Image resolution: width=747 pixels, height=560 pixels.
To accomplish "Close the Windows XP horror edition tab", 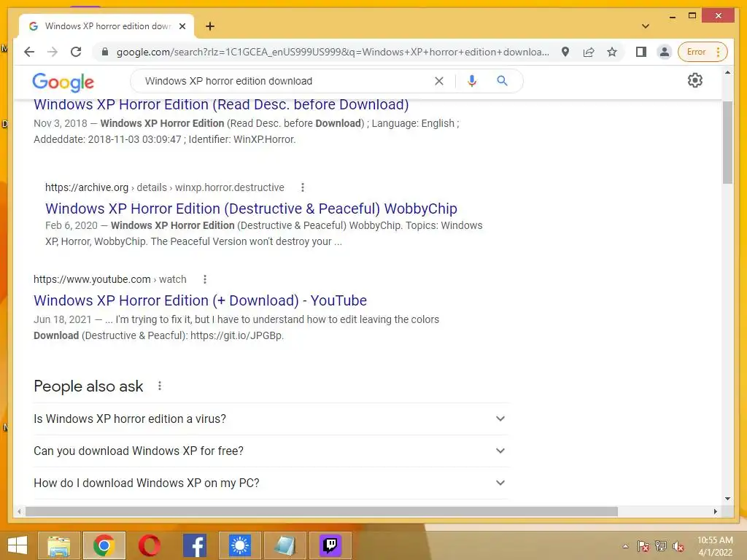I will click(182, 26).
